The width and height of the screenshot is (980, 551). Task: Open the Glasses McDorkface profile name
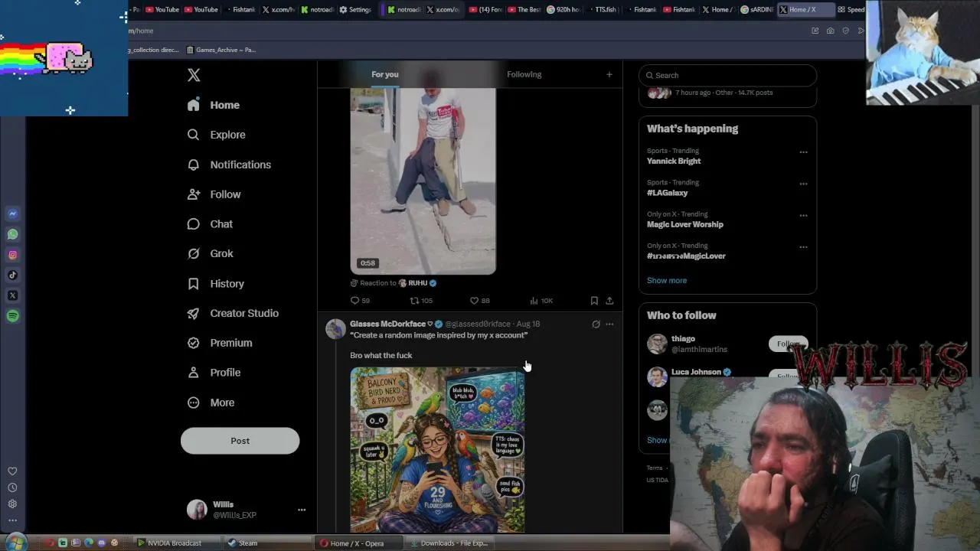tap(387, 324)
